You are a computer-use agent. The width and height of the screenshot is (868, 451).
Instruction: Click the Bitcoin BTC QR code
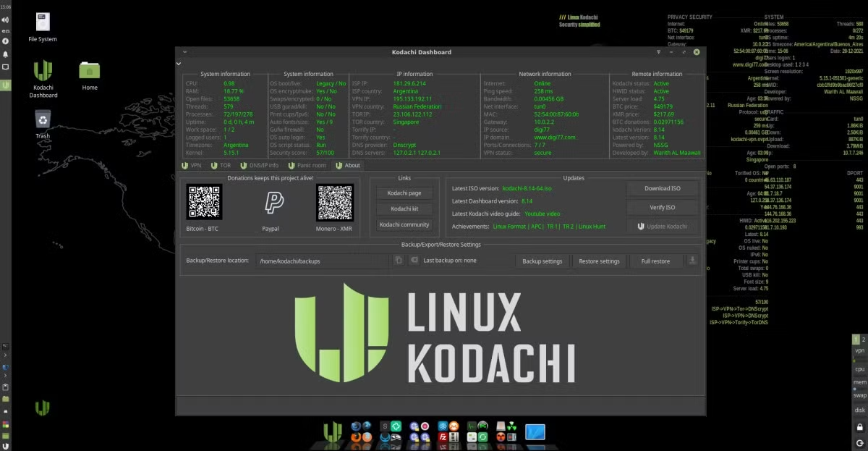pos(203,202)
